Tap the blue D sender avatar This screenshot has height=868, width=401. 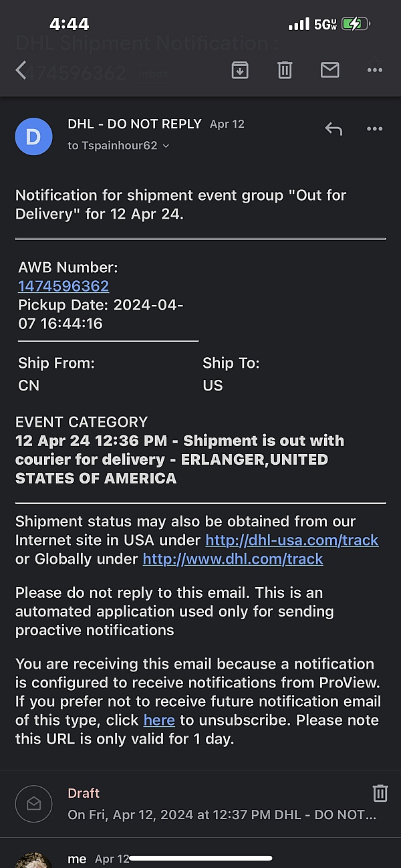[x=33, y=136]
